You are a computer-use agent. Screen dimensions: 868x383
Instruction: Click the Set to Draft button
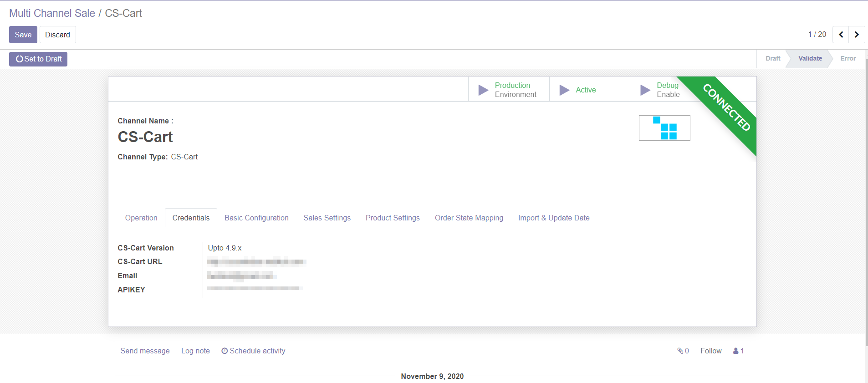[38, 59]
